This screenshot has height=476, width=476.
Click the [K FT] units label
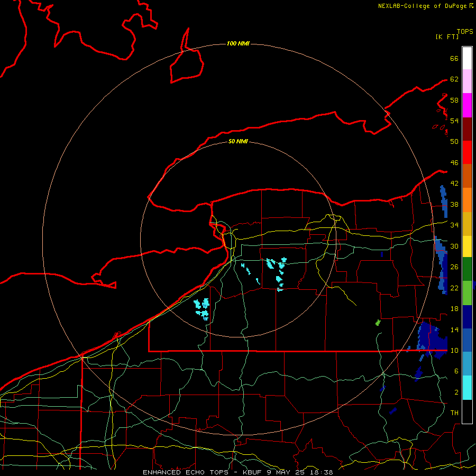447,36
